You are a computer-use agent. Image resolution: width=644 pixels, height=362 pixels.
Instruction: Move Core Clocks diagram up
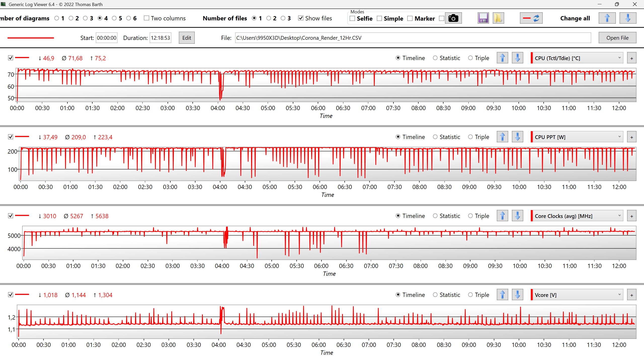[502, 216]
